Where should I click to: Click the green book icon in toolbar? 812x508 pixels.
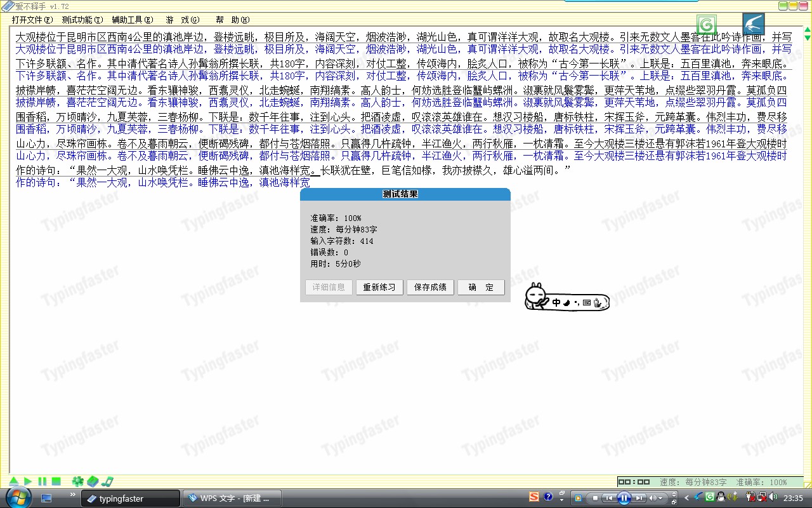tap(93, 482)
